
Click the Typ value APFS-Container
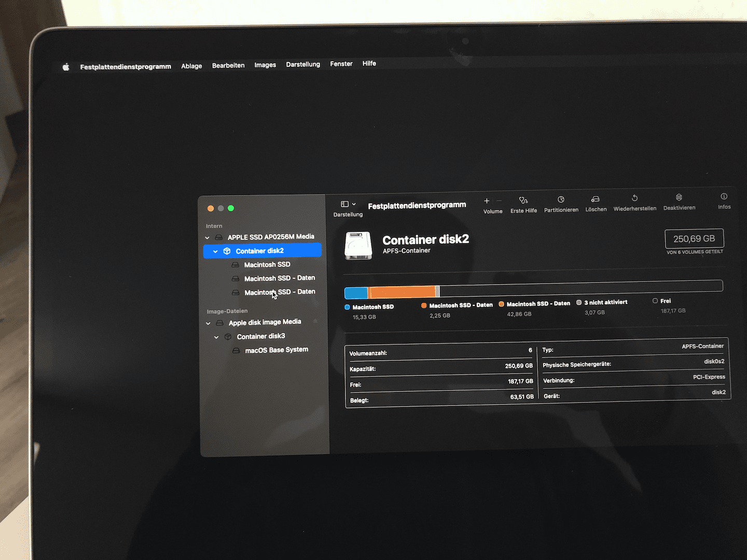tap(702, 346)
